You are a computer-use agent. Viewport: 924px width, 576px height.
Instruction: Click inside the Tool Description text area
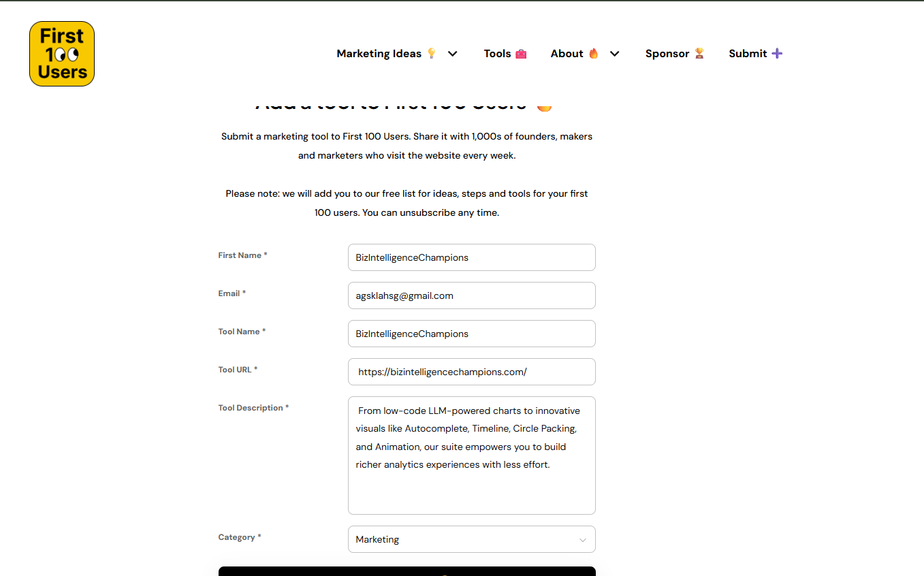(x=471, y=455)
